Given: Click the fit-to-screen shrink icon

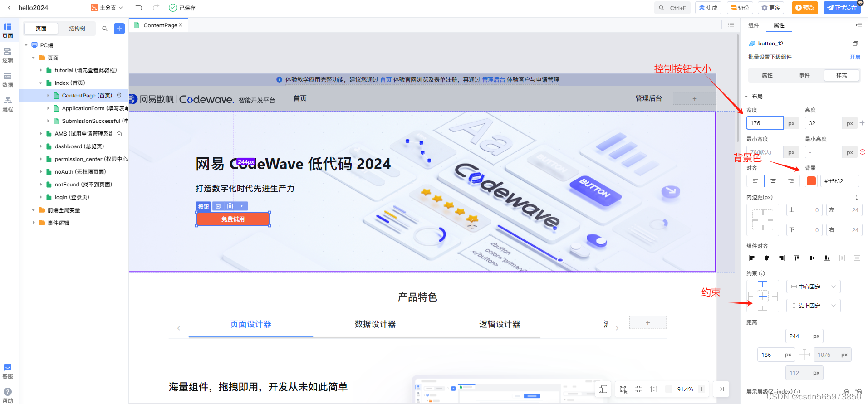Looking at the screenshot, I should (638, 389).
